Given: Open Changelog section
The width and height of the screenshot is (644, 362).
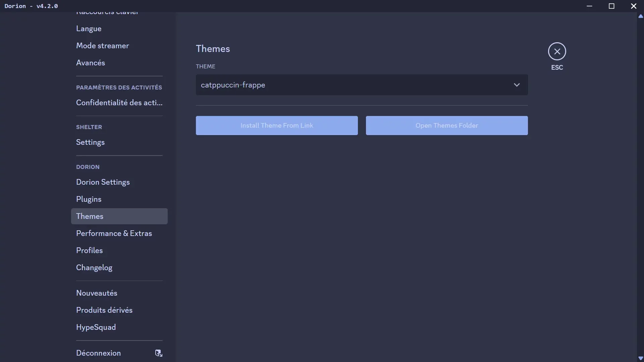Looking at the screenshot, I should 94,267.
